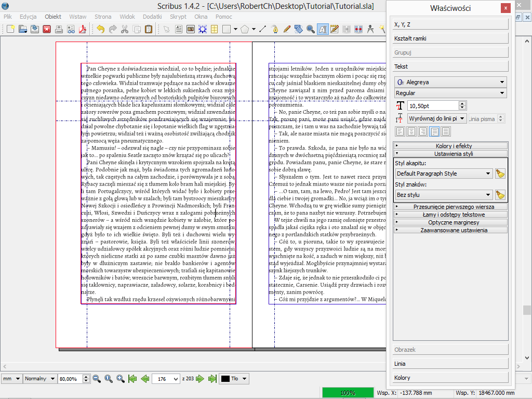Toggle justified text alignment button
Image resolution: width=532 pixels, height=399 pixels.
[433, 131]
